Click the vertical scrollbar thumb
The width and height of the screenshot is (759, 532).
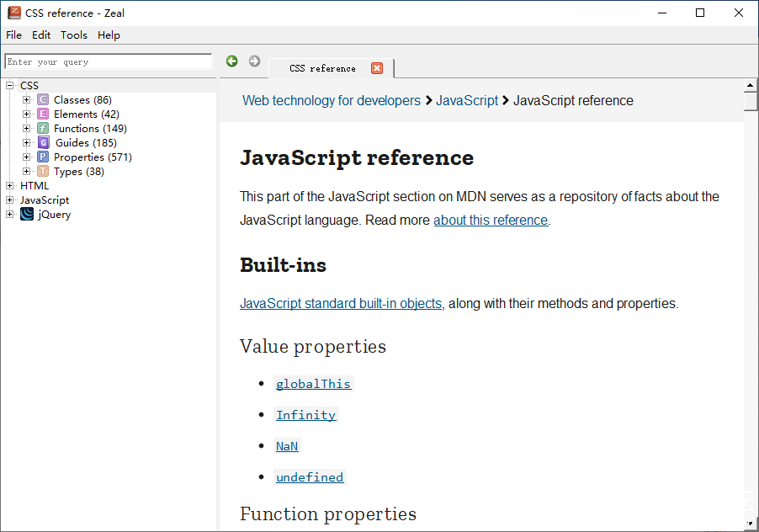click(751, 101)
